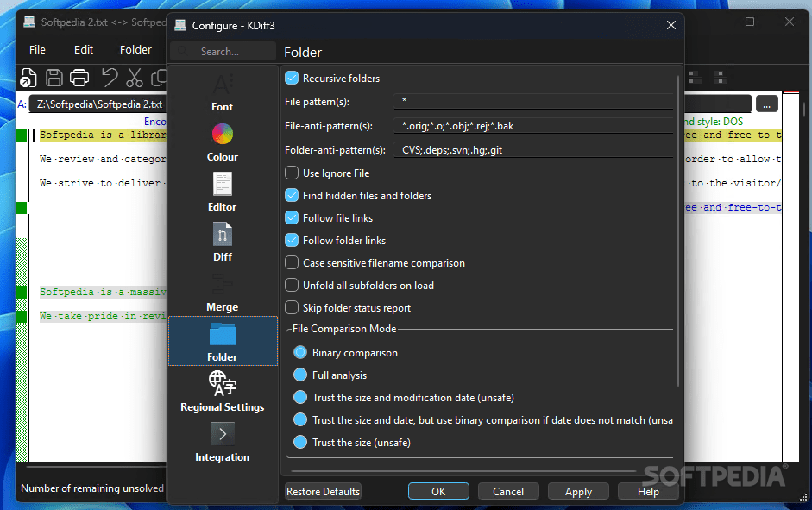
Task: Apply the configuration changes
Action: point(578,491)
